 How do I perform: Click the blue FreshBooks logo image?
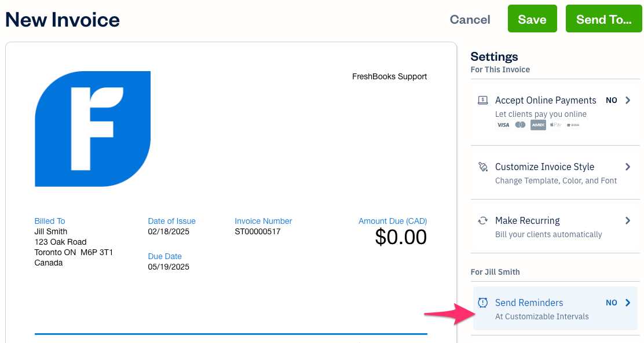[93, 129]
